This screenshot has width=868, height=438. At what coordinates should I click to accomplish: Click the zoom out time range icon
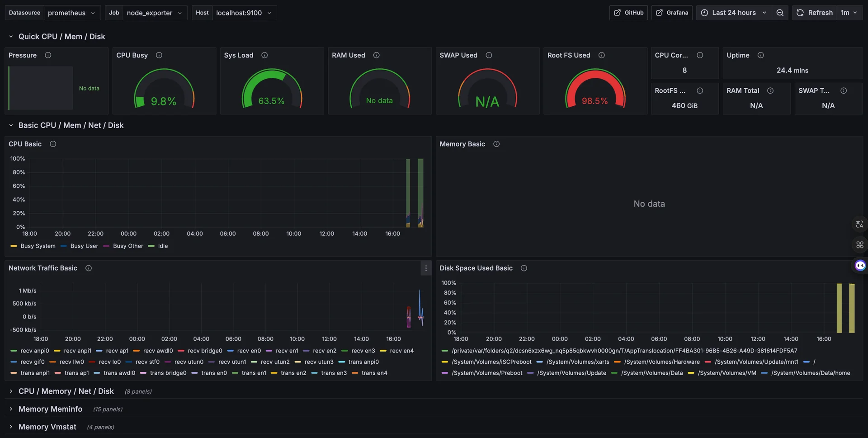click(780, 13)
